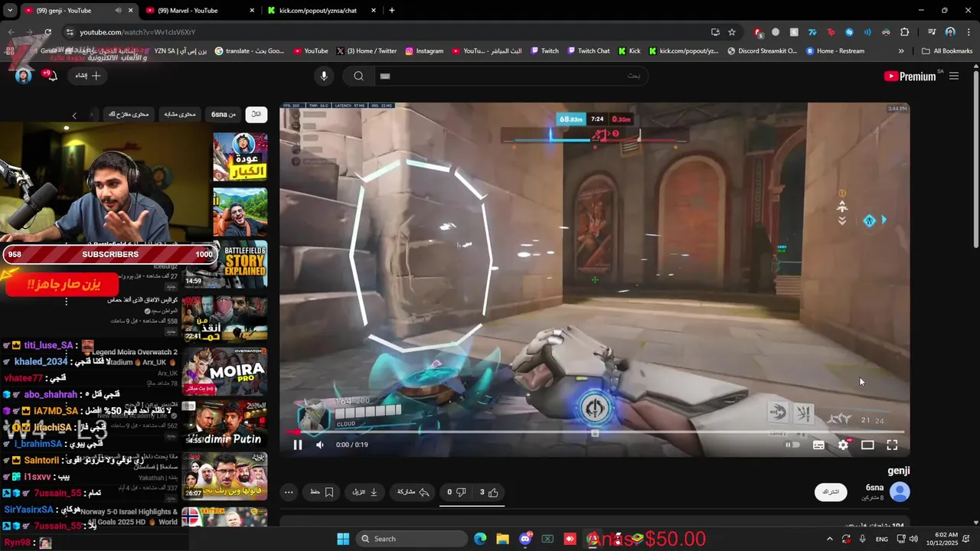This screenshot has height=551, width=980.
Task: Click the YouTube Premium logo
Action: 910,76
